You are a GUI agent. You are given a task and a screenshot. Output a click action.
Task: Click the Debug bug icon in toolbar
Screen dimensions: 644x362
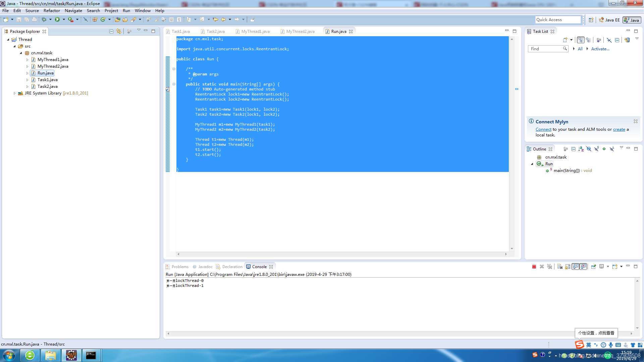(44, 20)
